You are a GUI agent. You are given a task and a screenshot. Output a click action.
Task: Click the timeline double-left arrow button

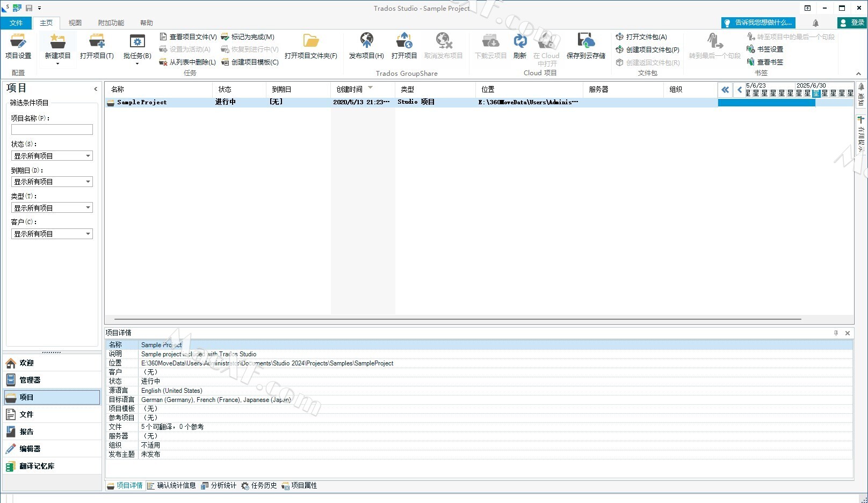pyautogui.click(x=725, y=90)
